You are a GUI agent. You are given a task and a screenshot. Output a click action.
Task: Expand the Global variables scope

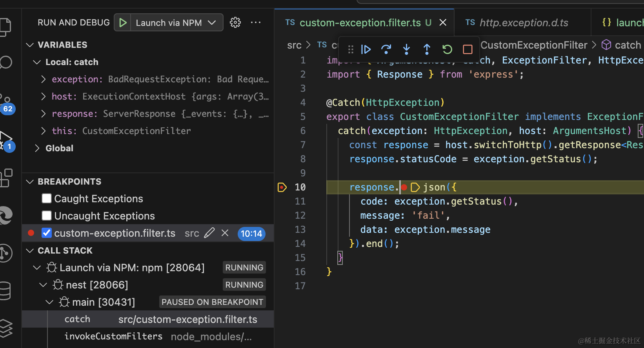coord(37,148)
